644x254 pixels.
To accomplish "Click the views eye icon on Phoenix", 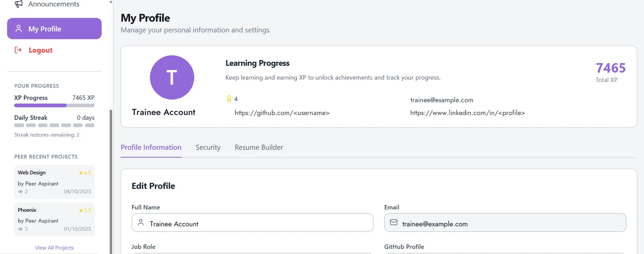I will click(20, 229).
